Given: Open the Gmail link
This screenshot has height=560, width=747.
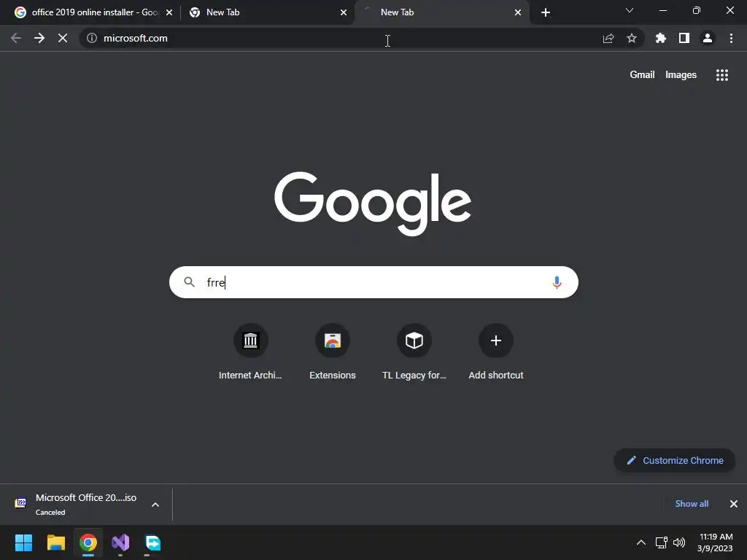Looking at the screenshot, I should point(642,75).
